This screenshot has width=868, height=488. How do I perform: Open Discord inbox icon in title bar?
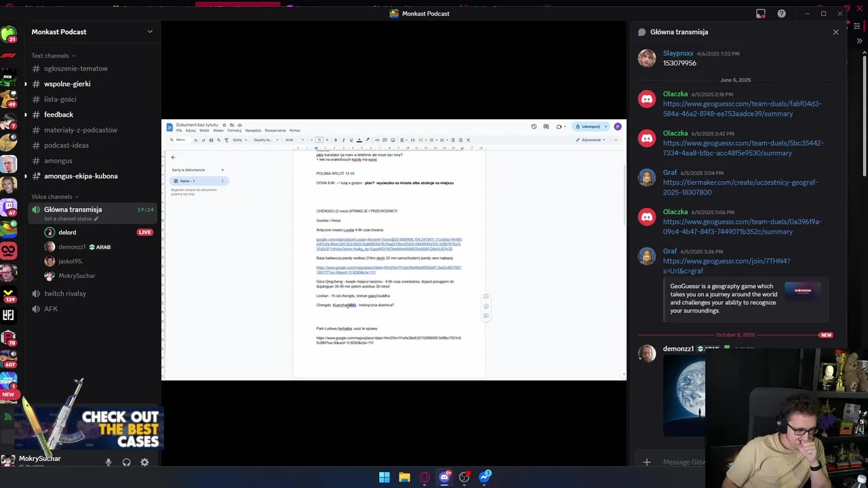pos(761,14)
